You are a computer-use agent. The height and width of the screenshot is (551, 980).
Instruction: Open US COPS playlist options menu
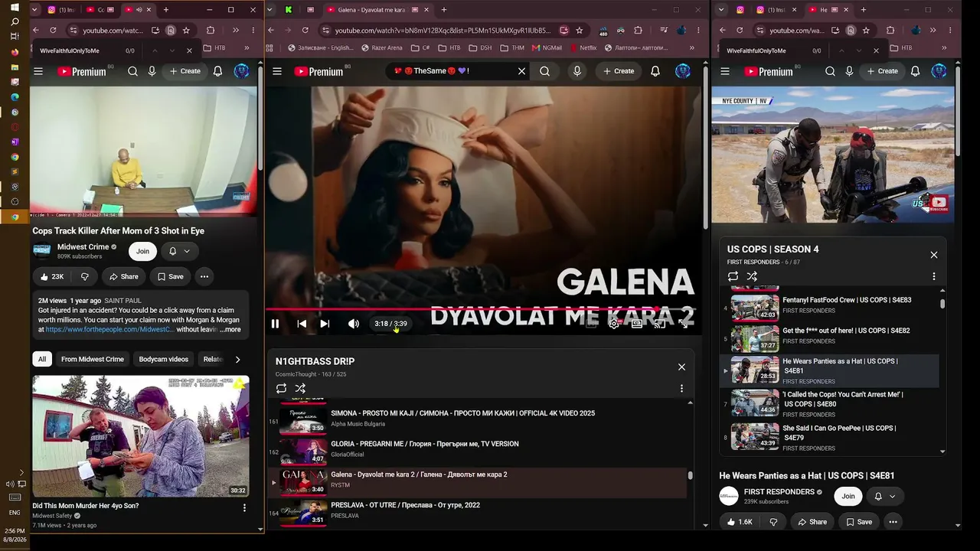[933, 276]
